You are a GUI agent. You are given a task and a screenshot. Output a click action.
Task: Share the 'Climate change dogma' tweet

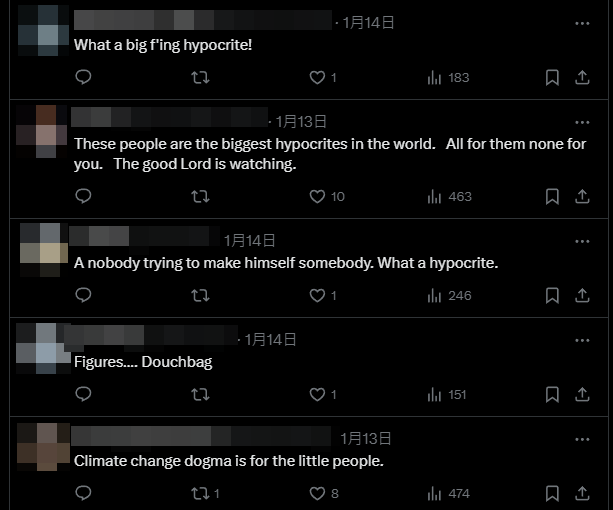[x=582, y=493]
